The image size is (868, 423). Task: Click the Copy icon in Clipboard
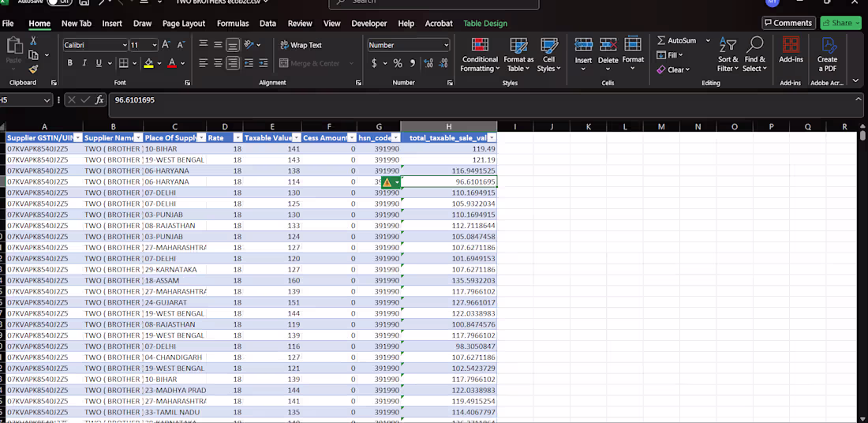[33, 54]
